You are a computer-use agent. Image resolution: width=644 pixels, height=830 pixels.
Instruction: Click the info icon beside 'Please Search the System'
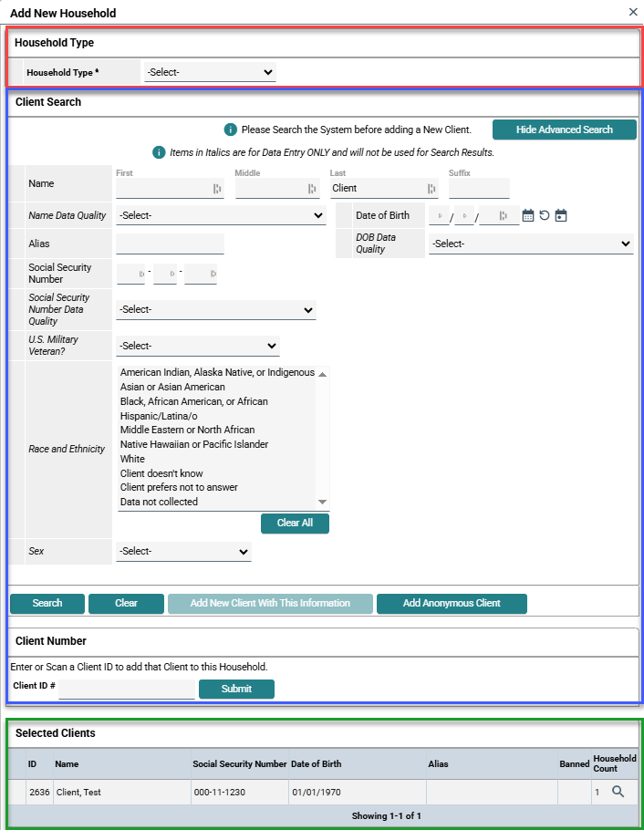pyautogui.click(x=231, y=130)
